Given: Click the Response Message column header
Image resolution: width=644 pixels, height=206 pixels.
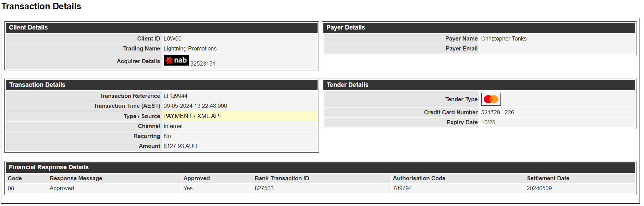Looking at the screenshot, I should (76, 178).
